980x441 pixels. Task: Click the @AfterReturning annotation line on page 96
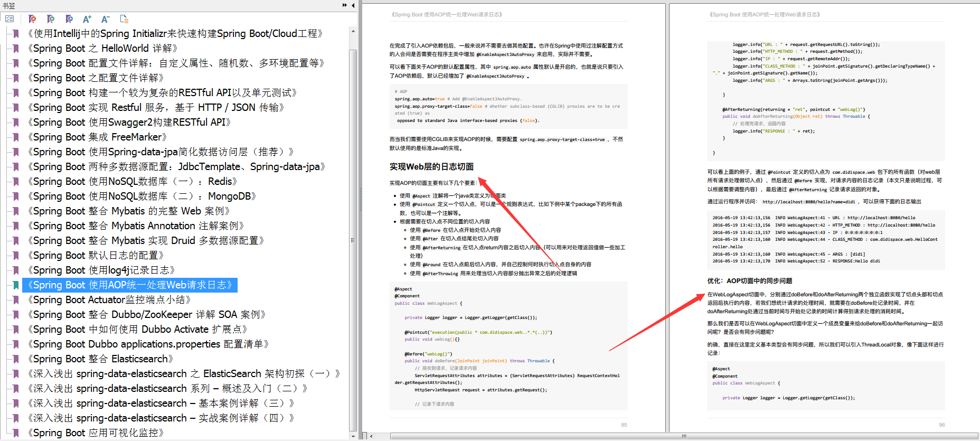pyautogui.click(x=794, y=109)
